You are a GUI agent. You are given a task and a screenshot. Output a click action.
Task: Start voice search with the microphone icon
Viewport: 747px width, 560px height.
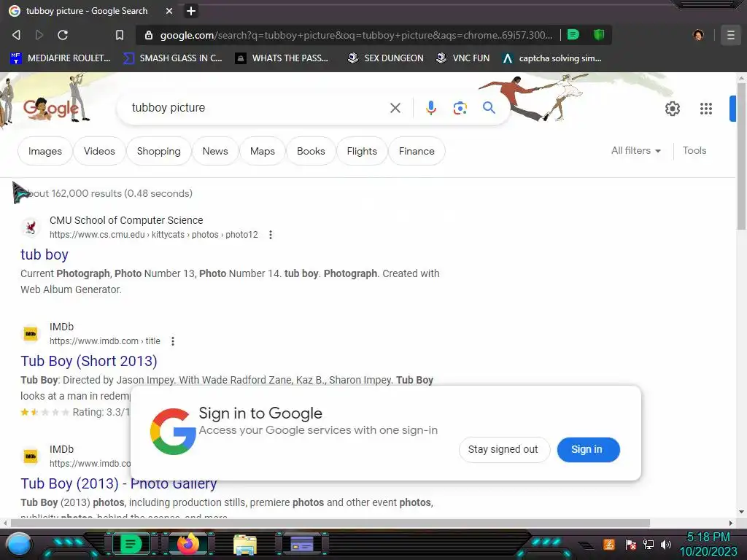pos(430,108)
